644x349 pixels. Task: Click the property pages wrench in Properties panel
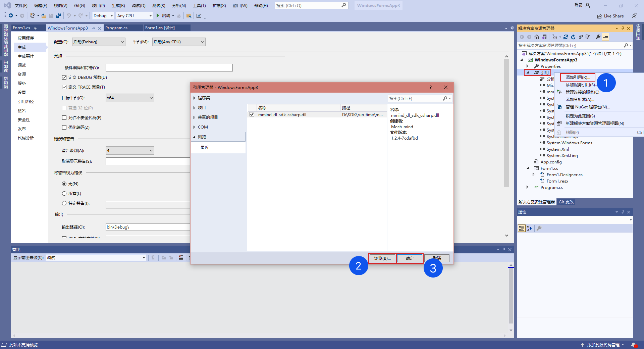click(x=539, y=228)
